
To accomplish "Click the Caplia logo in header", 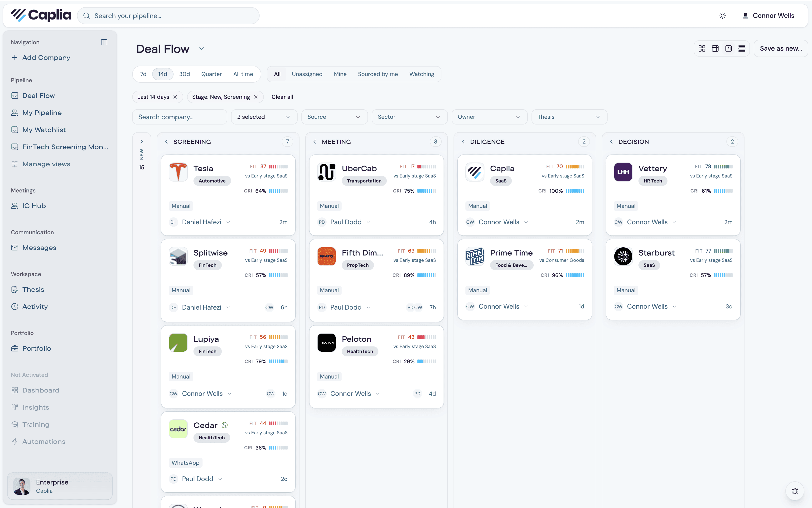I will (41, 15).
